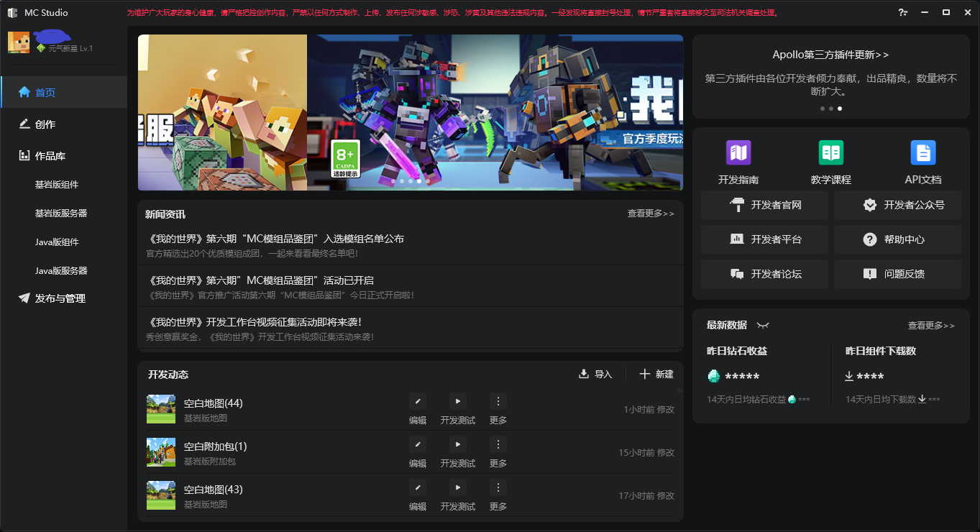Screen dimensions: 980x532
Task: Click 导入 import button
Action: [595, 374]
